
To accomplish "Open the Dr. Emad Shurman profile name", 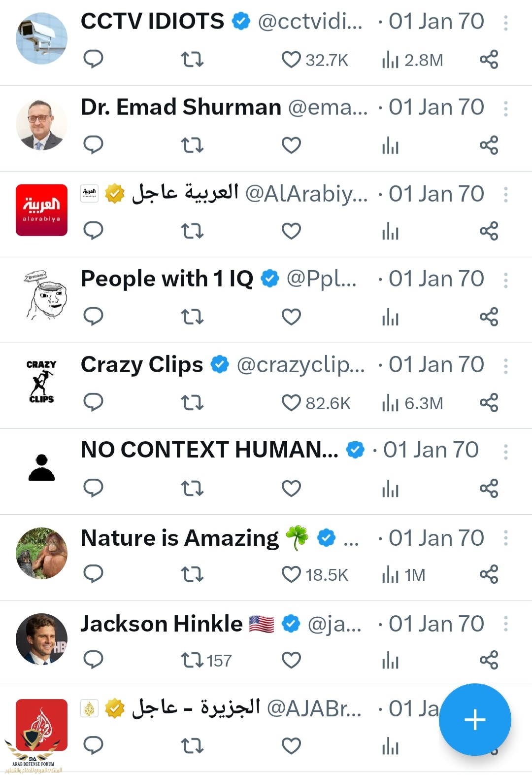I will (x=181, y=107).
